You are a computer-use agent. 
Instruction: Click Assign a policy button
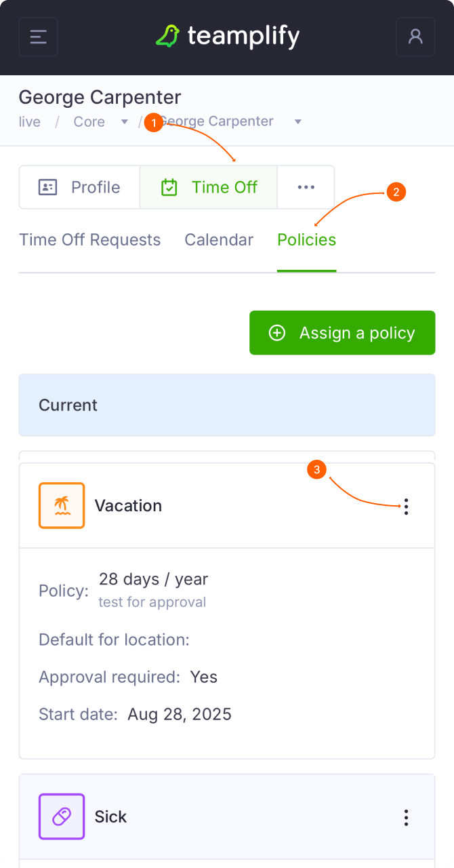point(342,333)
